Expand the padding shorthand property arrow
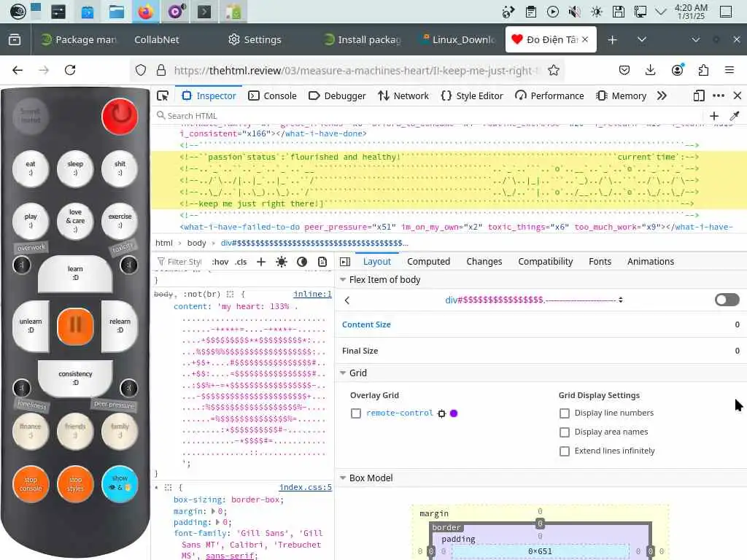Screen dimensions: 747x560 pos(217,522)
